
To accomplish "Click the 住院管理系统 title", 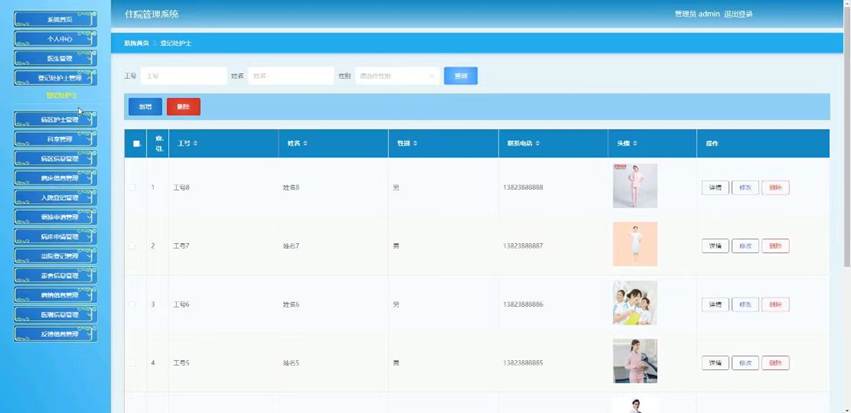I will pos(151,14).
